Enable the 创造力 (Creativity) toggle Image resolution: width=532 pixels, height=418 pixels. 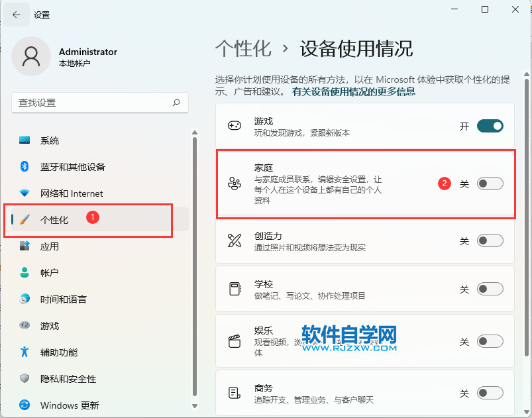click(490, 240)
